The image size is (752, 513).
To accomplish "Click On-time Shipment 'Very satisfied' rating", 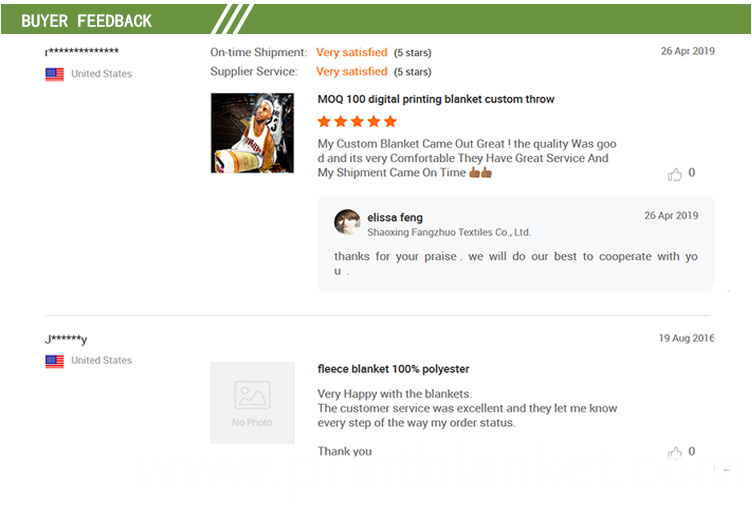I will (x=352, y=52).
